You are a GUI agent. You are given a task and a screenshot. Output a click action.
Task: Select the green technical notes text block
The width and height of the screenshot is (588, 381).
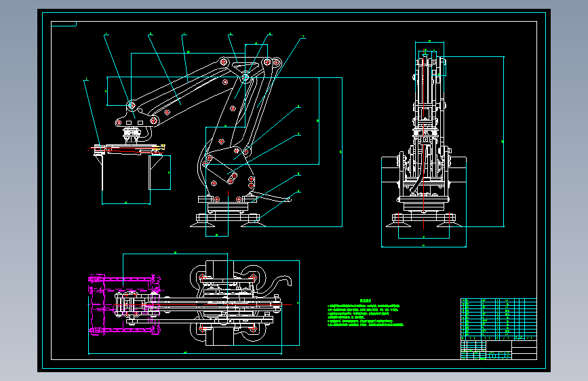(x=366, y=313)
